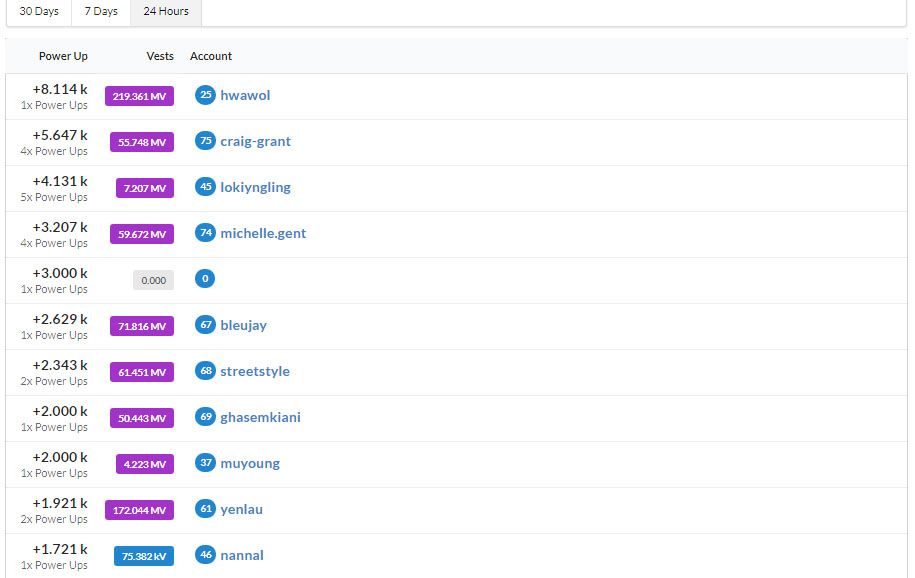
Task: Click the +2.629 k power up value
Action: [60, 319]
